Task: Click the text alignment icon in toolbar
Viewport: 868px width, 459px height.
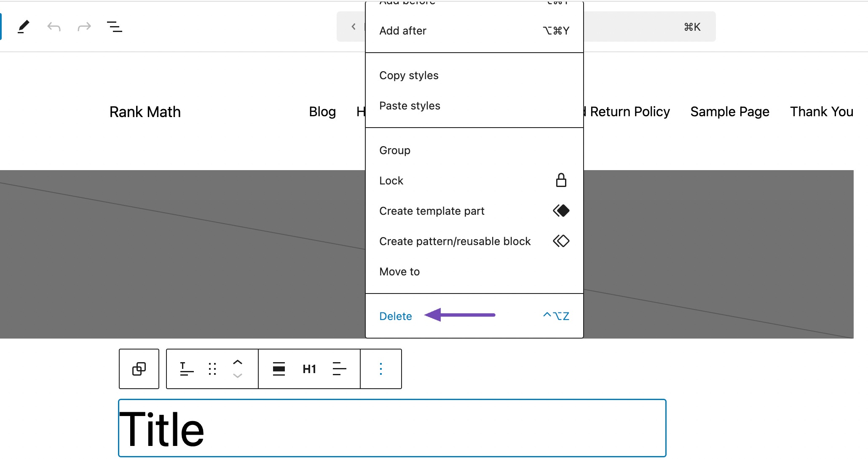Action: point(339,369)
